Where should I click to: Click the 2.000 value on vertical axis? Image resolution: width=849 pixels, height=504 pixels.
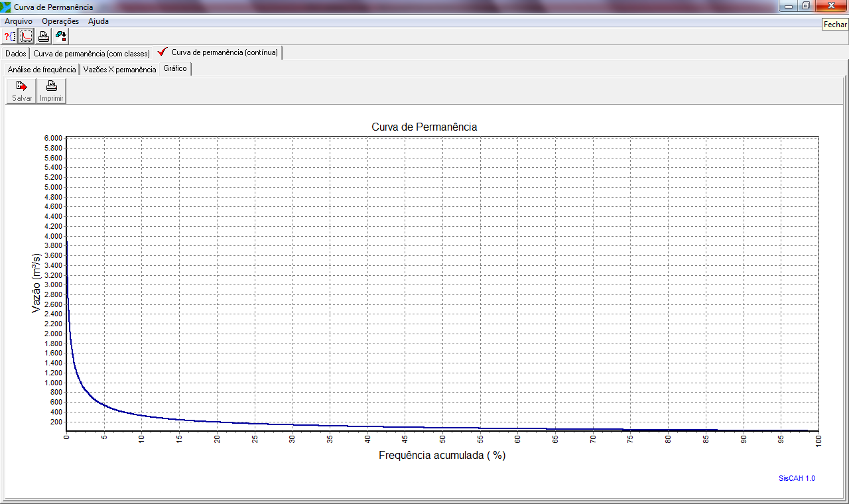point(52,334)
